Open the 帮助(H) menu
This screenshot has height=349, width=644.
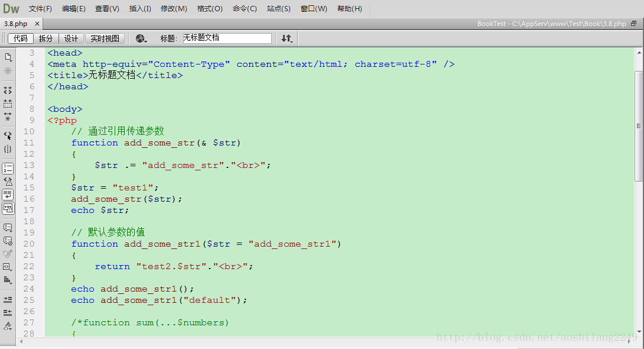[350, 9]
